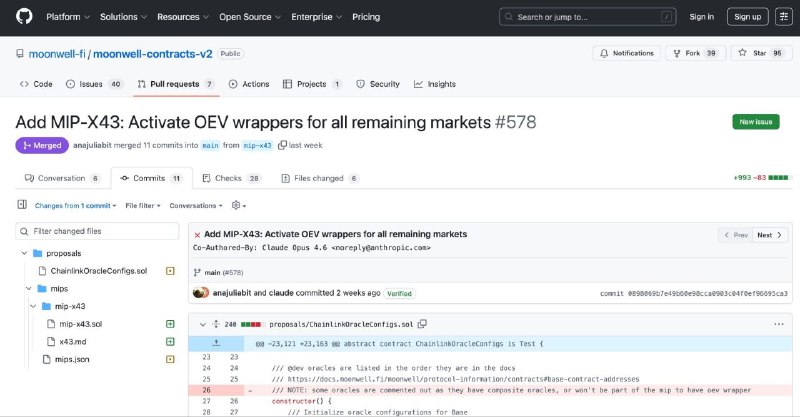Image resolution: width=800 pixels, height=417 pixels.
Task: Open the Conversations dropdown
Action: [196, 205]
